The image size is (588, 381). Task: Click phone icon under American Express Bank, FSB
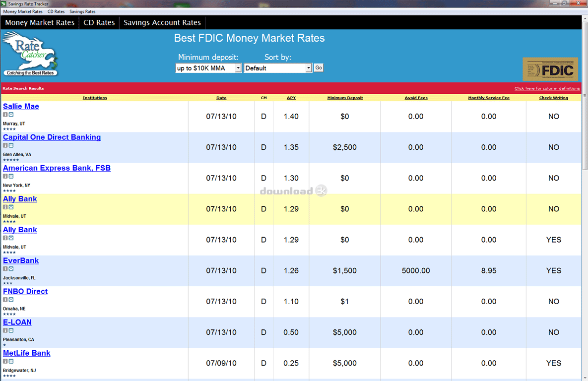click(x=11, y=176)
